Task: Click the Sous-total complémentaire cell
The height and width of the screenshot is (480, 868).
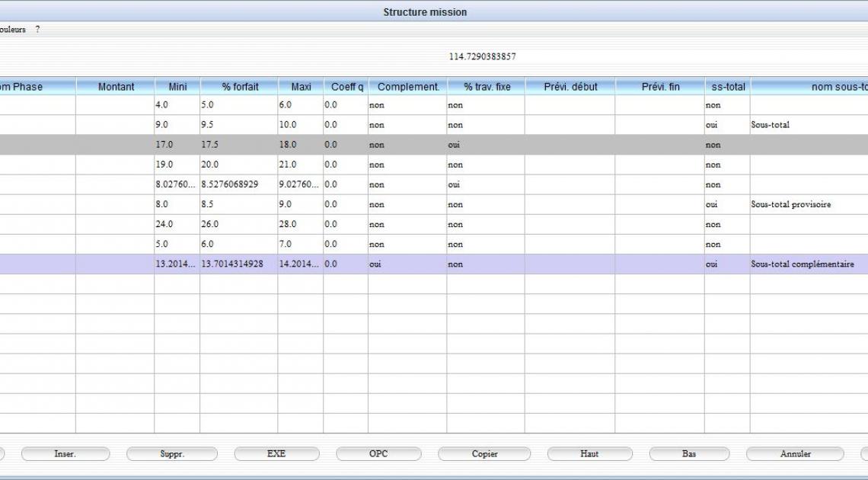Action: click(809, 264)
